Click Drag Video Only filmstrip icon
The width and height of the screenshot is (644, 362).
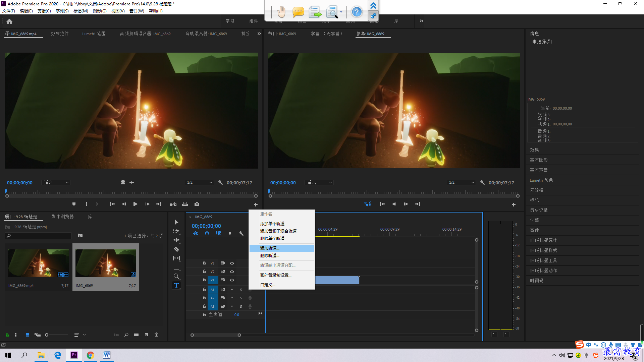[x=123, y=182]
